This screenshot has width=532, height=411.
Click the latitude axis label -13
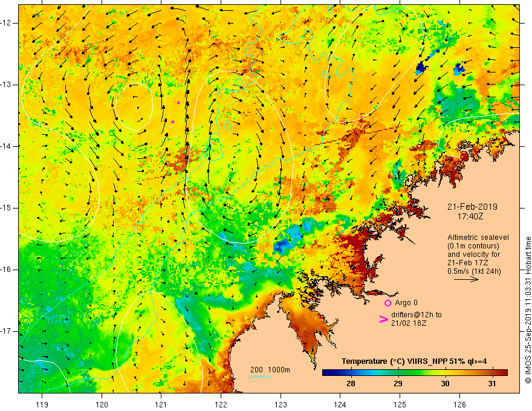coord(6,85)
